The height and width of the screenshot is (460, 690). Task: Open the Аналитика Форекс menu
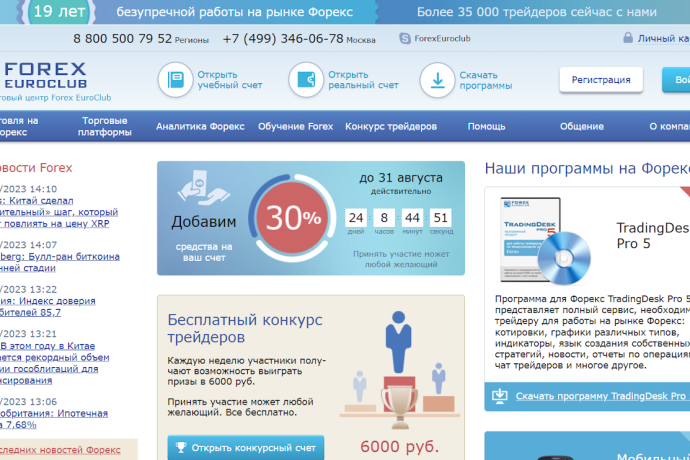tap(200, 126)
